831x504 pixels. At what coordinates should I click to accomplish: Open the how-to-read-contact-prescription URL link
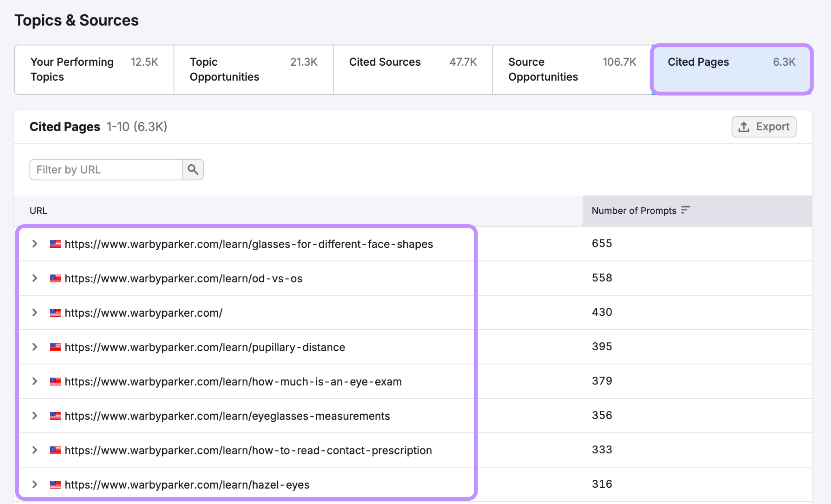coord(248,450)
